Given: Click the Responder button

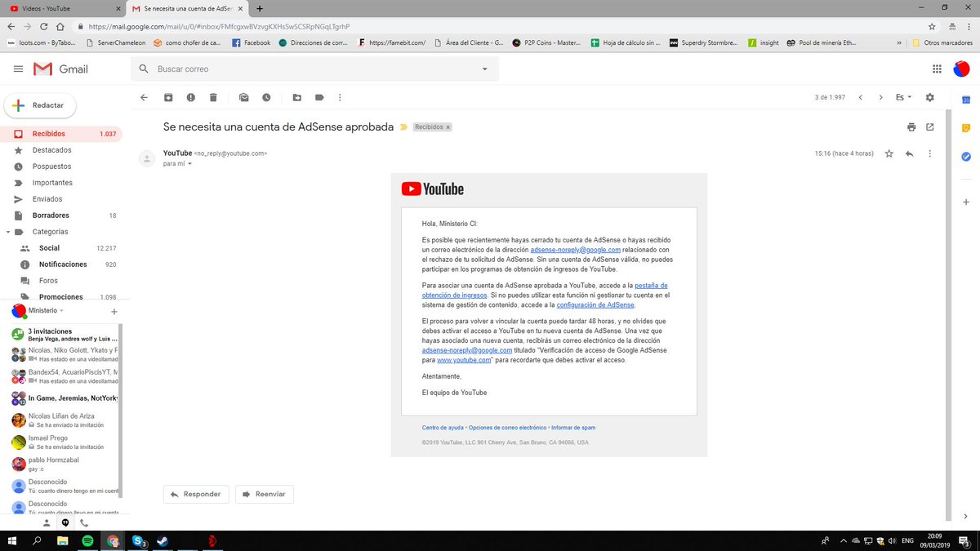Looking at the screenshot, I should tap(196, 494).
